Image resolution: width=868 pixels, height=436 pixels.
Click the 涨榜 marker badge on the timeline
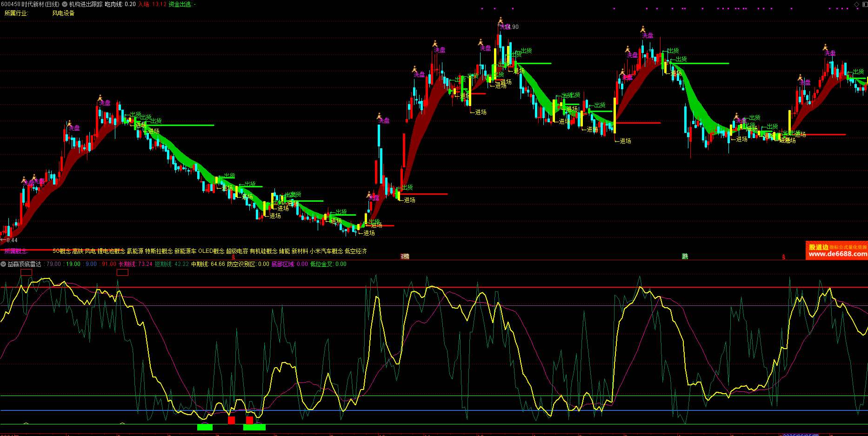coord(405,257)
